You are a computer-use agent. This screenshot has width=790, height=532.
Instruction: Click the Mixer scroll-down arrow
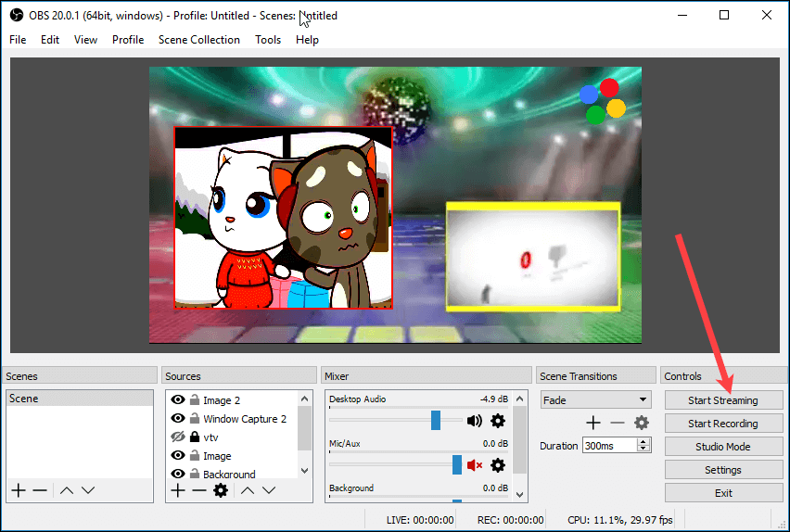click(x=520, y=495)
